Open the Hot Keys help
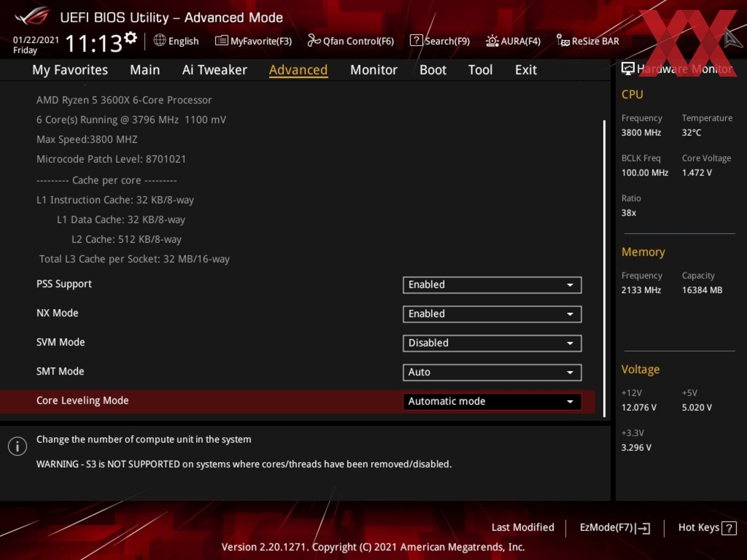The height and width of the screenshot is (560, 747). pos(699,528)
